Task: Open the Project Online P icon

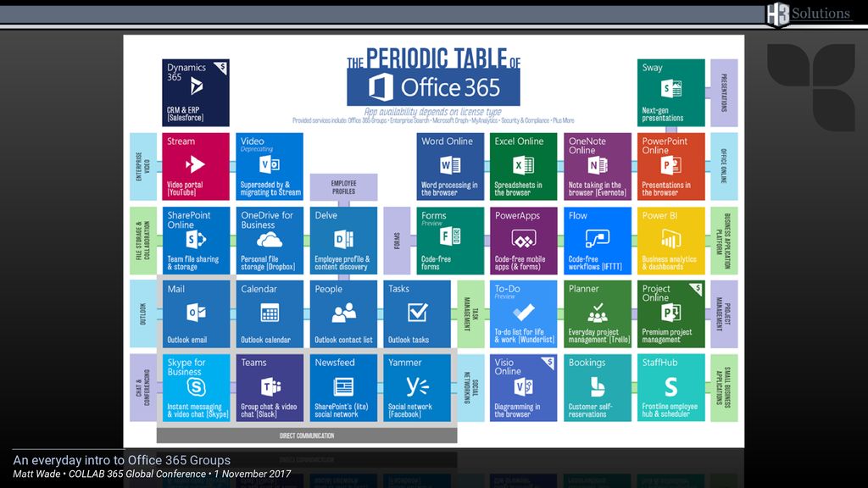Action: 671,313
